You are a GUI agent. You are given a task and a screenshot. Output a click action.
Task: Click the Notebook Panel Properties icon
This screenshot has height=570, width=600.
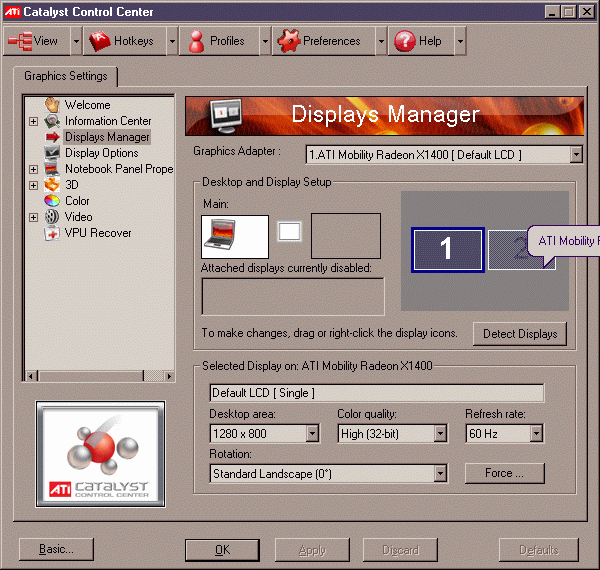(x=52, y=169)
